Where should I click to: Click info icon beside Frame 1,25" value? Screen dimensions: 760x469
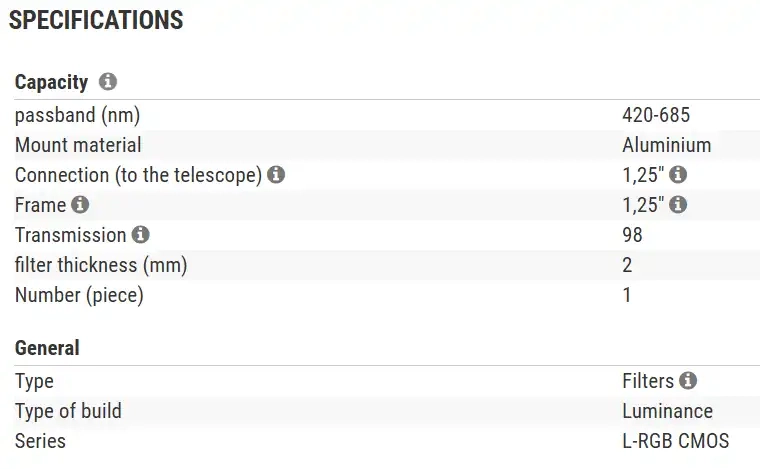click(x=678, y=205)
